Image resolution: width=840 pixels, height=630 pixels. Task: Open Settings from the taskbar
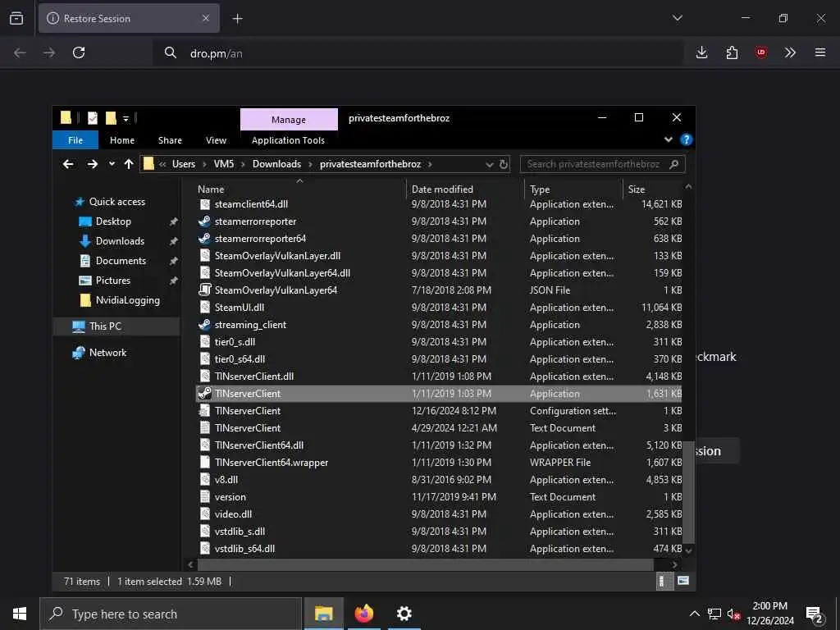coord(404,614)
